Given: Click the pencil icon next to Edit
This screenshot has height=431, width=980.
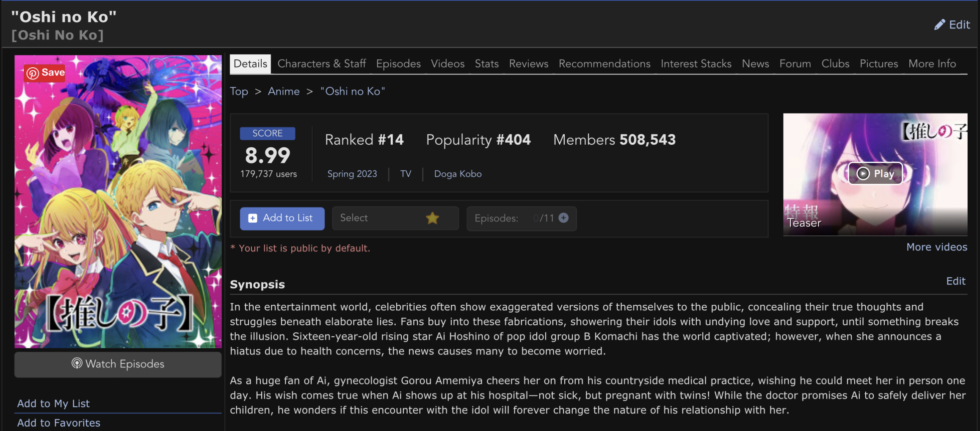Looking at the screenshot, I should (939, 25).
